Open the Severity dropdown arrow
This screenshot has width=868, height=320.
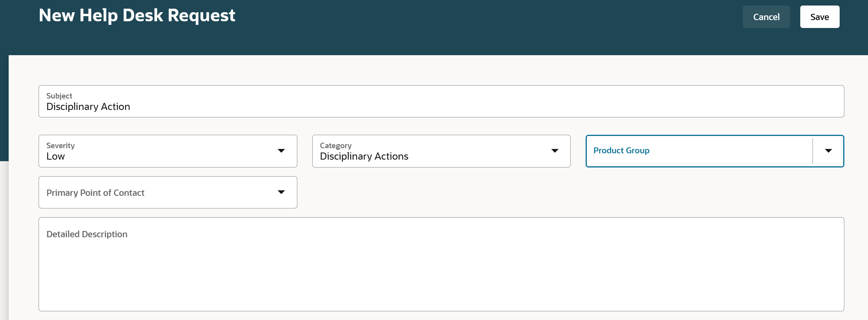pos(281,151)
